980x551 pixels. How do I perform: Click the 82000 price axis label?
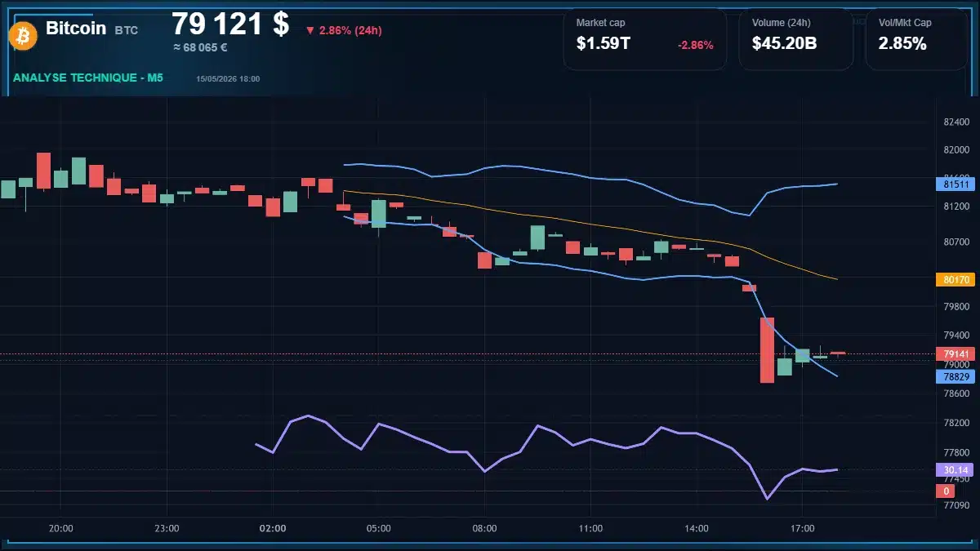pos(956,150)
